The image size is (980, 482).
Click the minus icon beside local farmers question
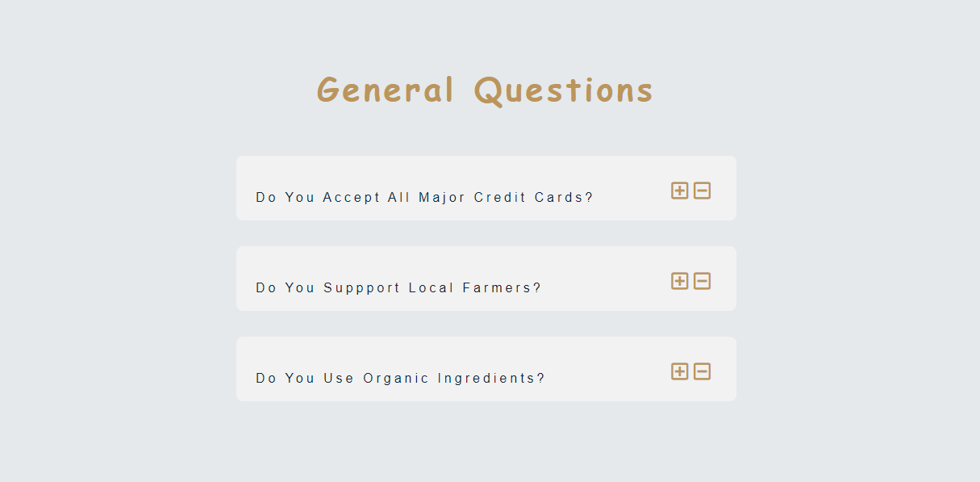point(703,281)
